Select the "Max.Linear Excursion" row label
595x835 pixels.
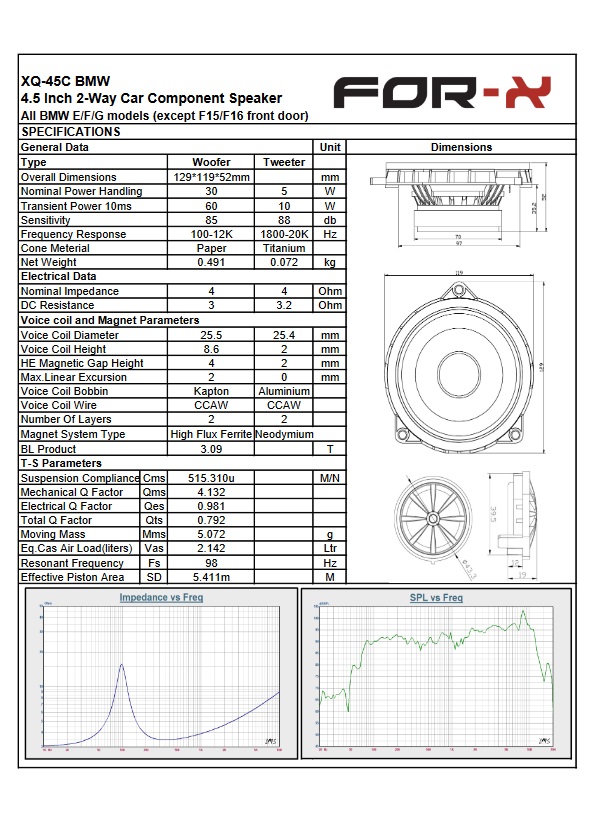(74, 377)
